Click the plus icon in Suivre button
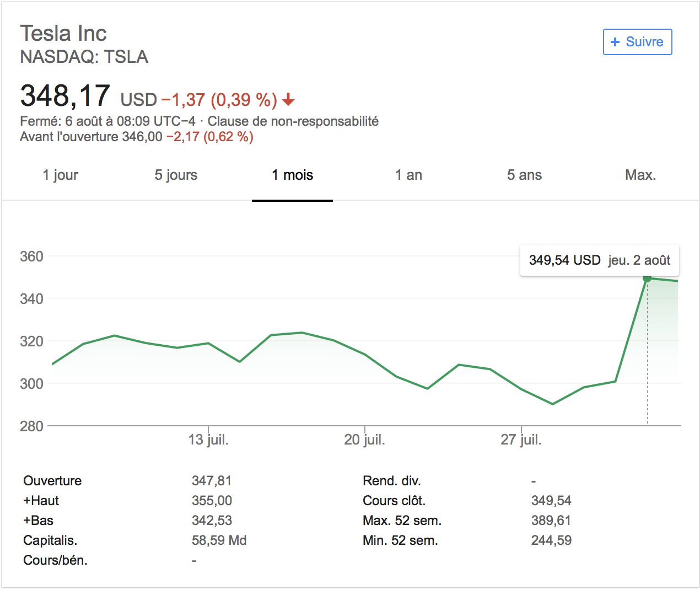 (x=615, y=42)
